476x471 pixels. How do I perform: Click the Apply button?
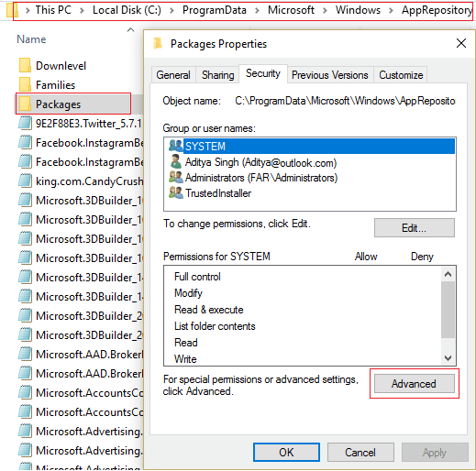coord(435,453)
